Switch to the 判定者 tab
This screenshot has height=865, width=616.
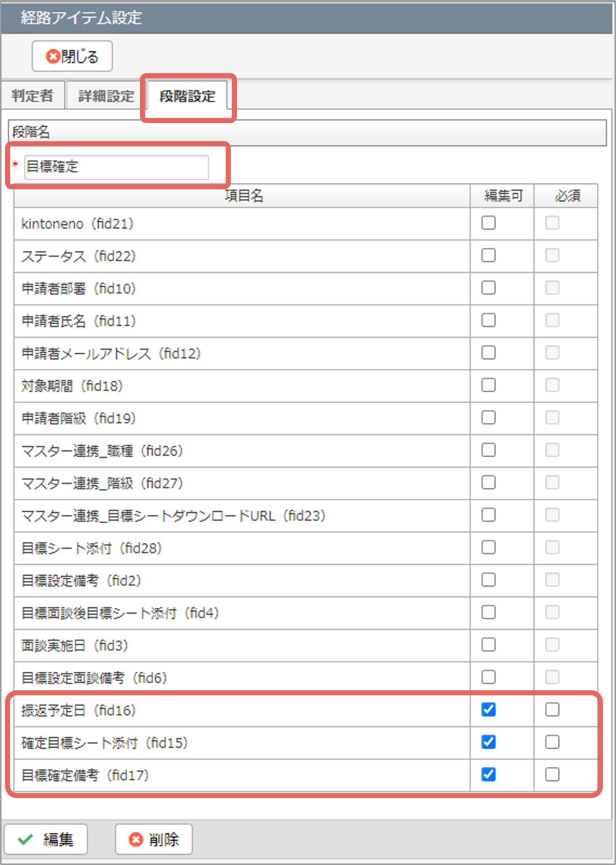click(x=33, y=95)
